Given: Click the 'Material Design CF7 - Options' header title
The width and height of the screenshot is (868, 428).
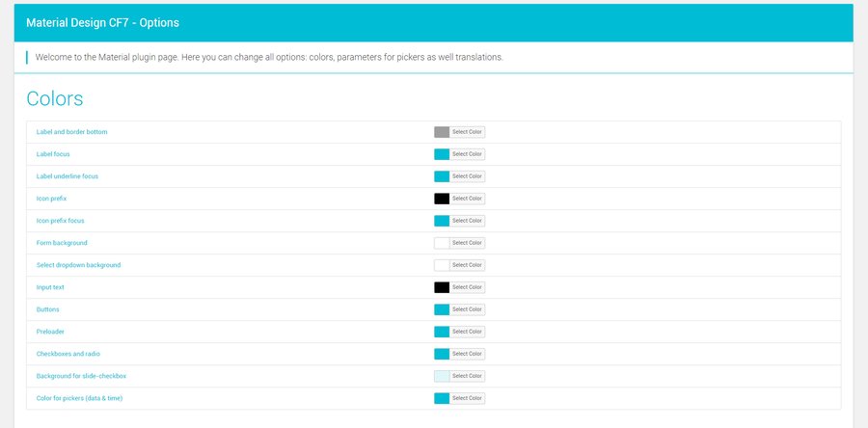Looking at the screenshot, I should (102, 23).
